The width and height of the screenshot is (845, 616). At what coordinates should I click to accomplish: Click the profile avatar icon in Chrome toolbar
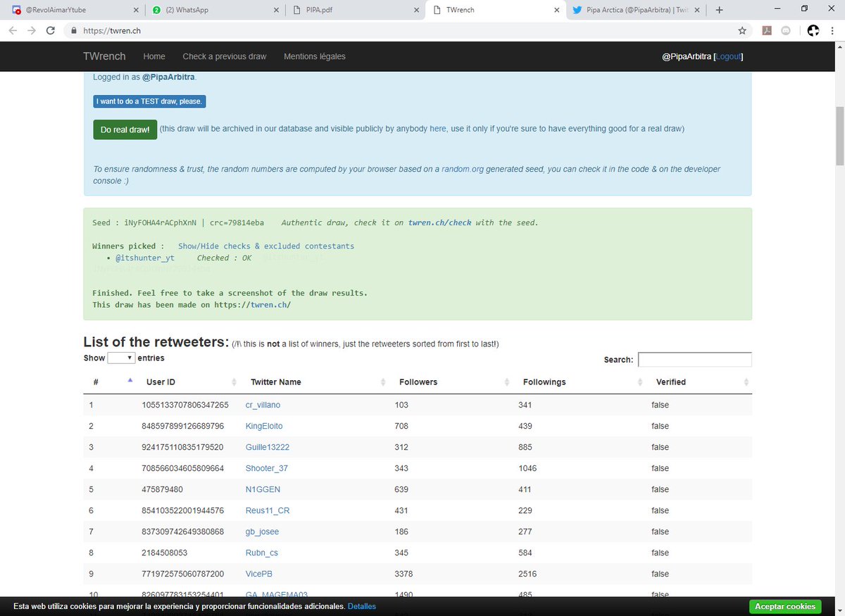813,30
